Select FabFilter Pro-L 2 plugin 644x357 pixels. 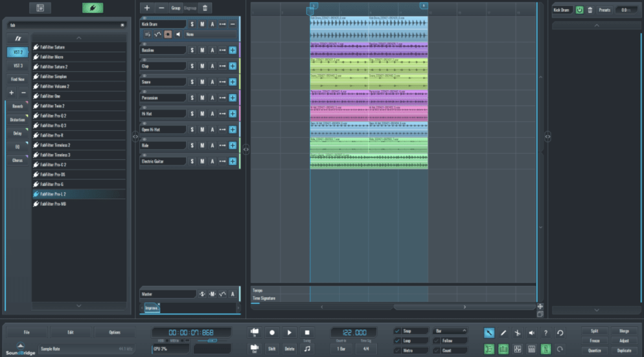[x=79, y=194]
